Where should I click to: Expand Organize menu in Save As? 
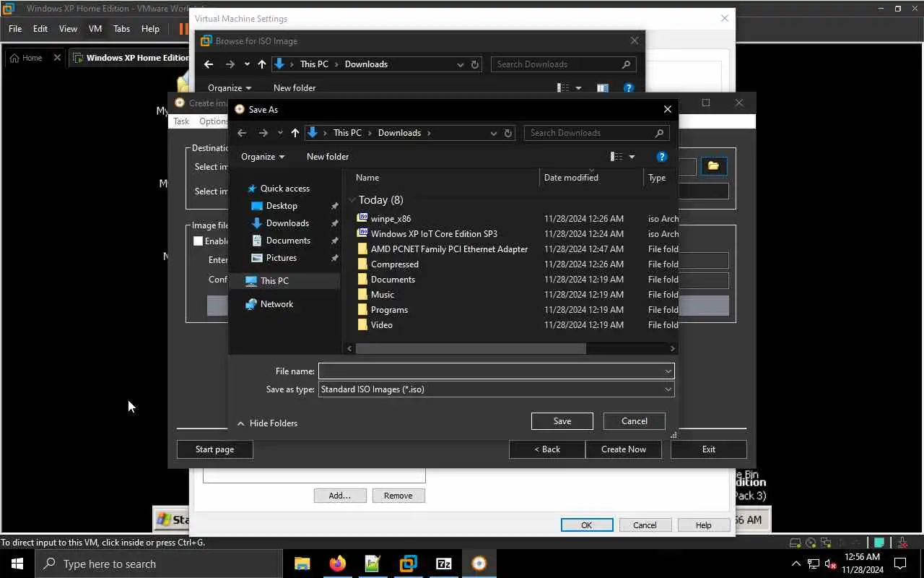coord(263,157)
